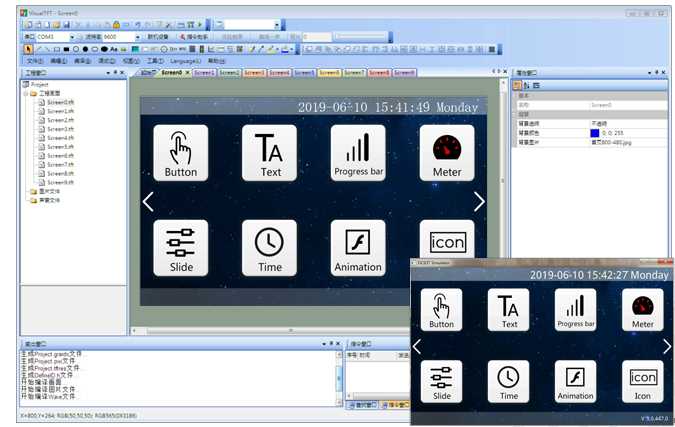Click the Slide tile in the simulator window
Viewport: 675px width, 427px height.
pyautogui.click(x=441, y=381)
